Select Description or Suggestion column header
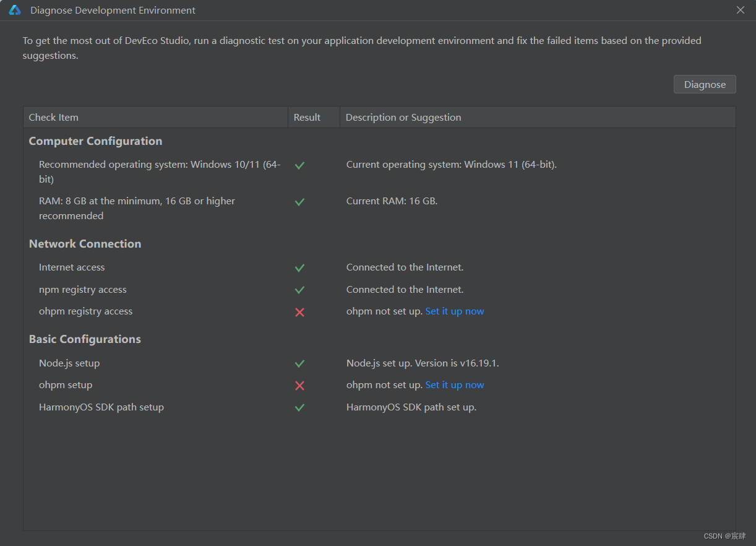756x546 pixels. pos(538,117)
